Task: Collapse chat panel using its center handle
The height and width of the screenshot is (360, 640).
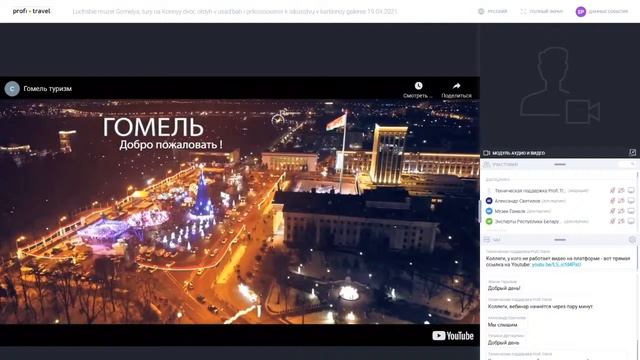Action: pos(560,240)
